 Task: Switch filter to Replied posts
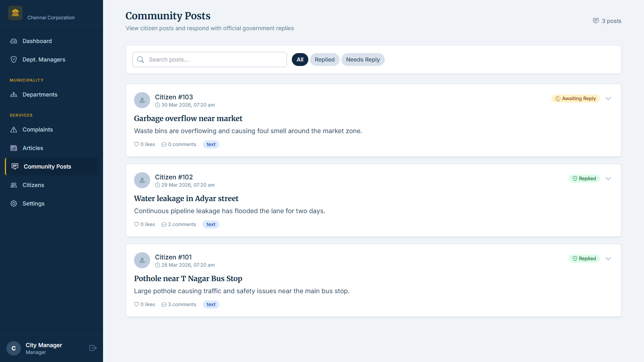(324, 59)
